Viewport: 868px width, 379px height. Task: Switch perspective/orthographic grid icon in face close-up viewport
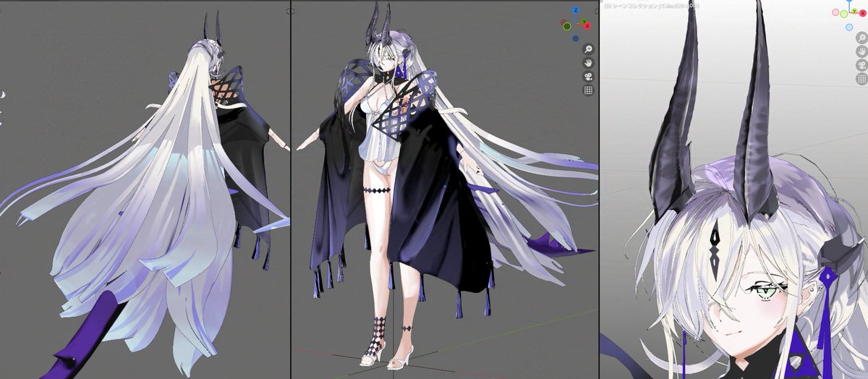[862, 78]
